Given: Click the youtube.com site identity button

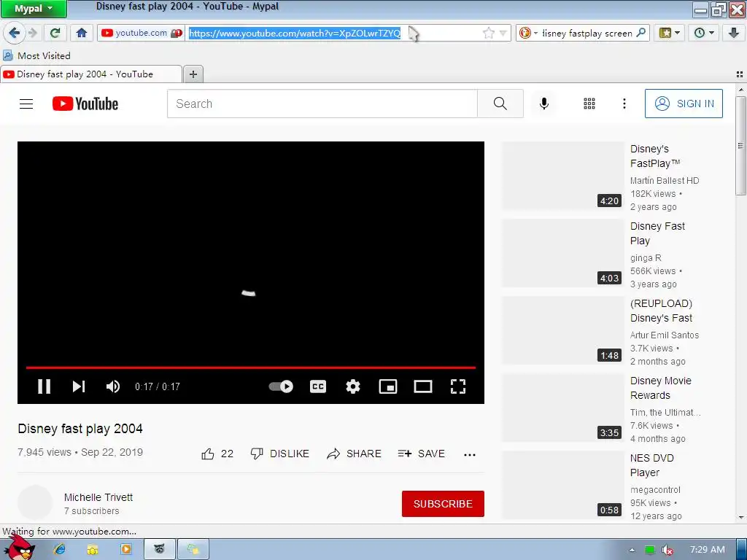Looking at the screenshot, I should 141,33.
